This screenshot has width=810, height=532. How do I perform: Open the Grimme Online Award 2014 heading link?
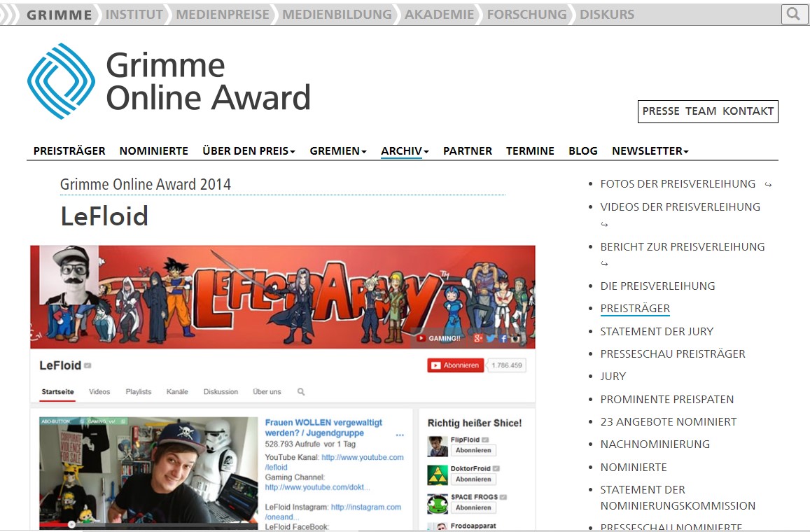[x=146, y=184]
